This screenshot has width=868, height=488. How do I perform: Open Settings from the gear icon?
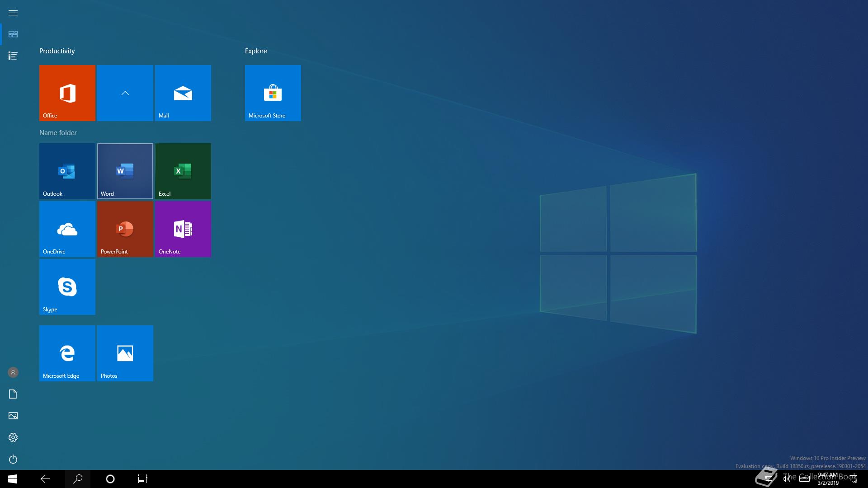tap(13, 437)
